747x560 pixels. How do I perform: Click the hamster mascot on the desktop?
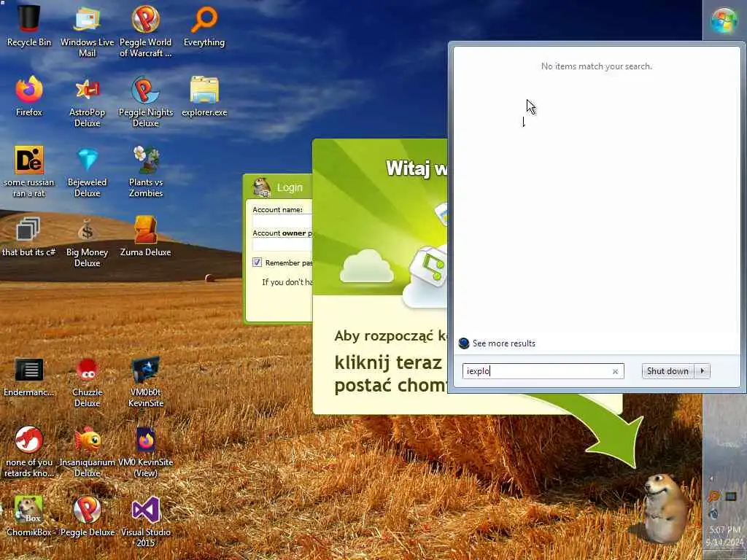click(x=665, y=508)
